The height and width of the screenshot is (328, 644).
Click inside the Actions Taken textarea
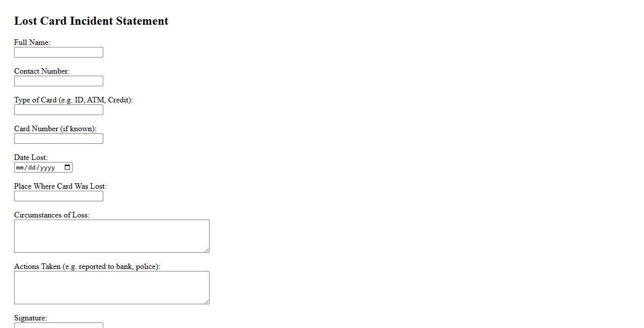(x=111, y=287)
